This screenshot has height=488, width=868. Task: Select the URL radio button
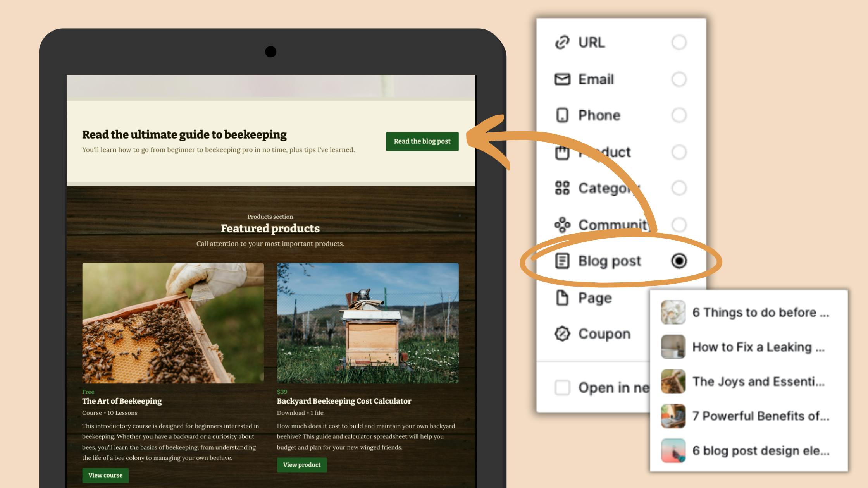point(679,42)
